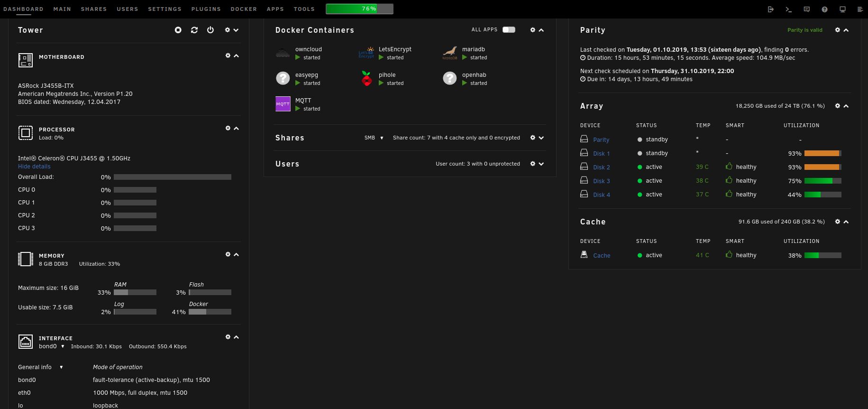Open Shares panel gear icon
This screenshot has height=409, width=868.
tap(533, 138)
